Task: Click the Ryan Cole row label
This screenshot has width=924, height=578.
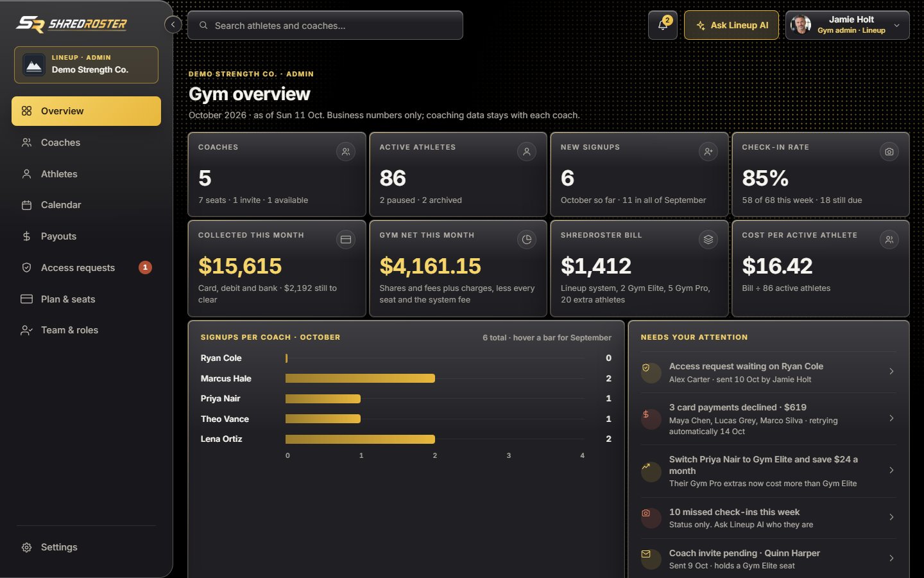Action: pyautogui.click(x=221, y=358)
